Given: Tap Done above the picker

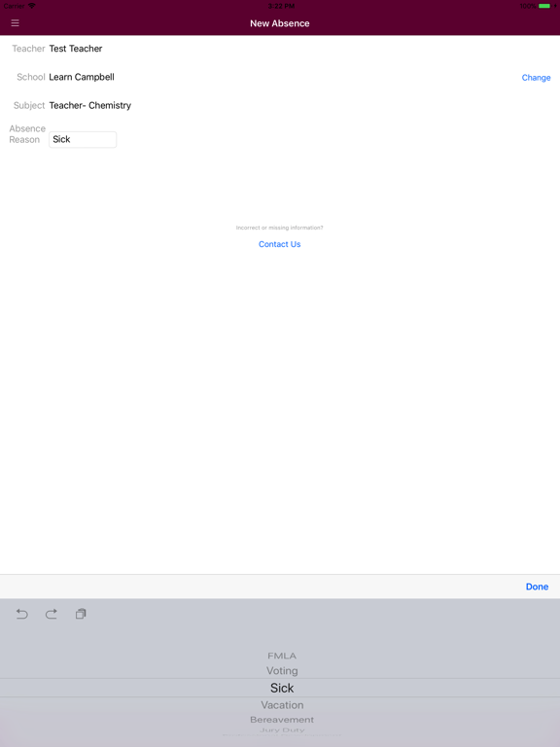Looking at the screenshot, I should [537, 587].
